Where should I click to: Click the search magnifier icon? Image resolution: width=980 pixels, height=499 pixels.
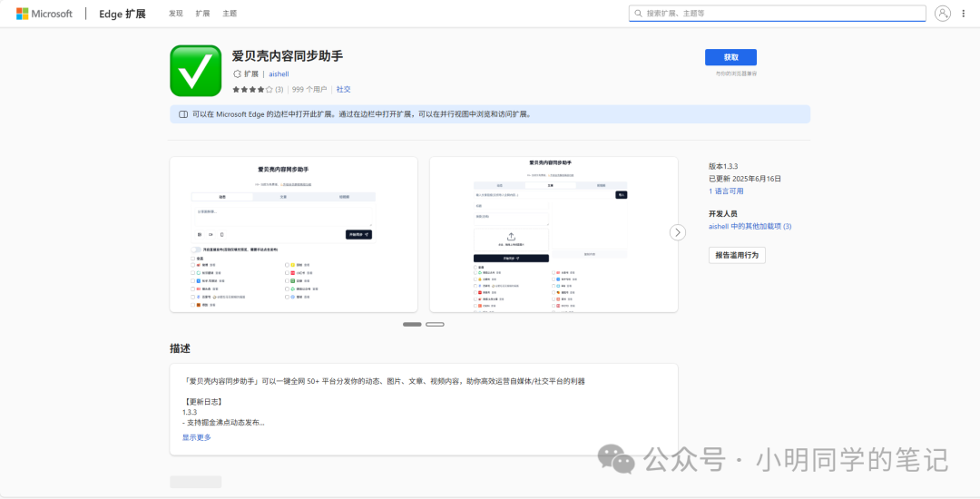click(638, 13)
